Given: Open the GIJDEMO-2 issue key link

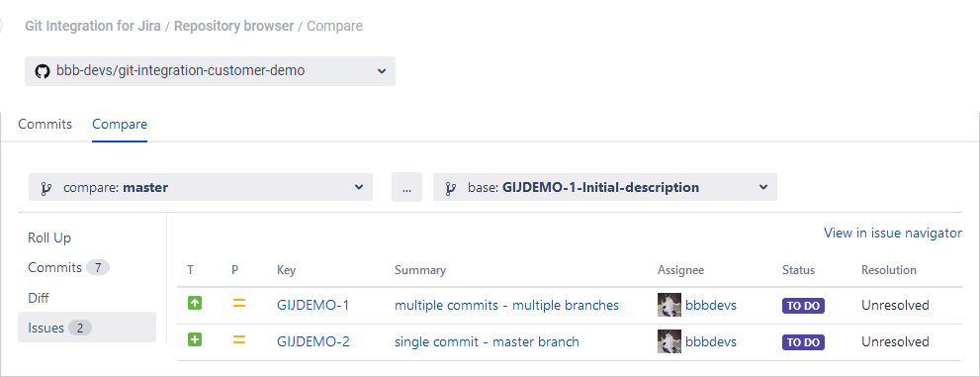Looking at the screenshot, I should click(313, 342).
